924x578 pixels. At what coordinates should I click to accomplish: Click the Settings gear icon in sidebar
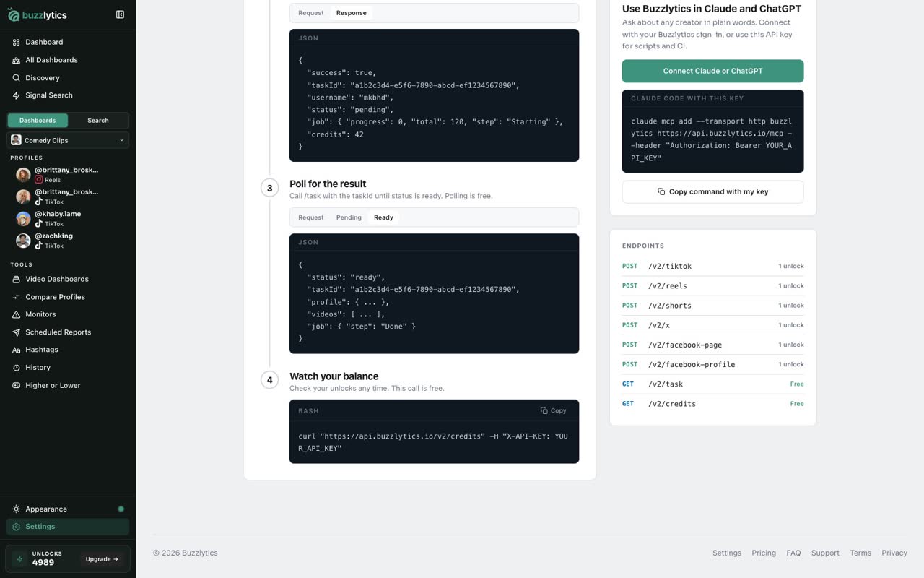pyautogui.click(x=16, y=527)
